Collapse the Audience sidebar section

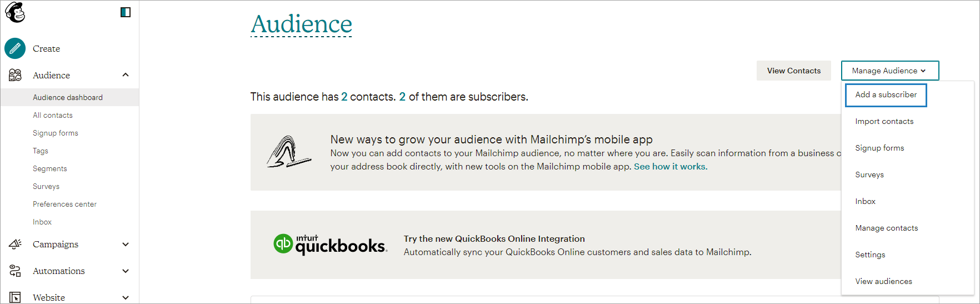126,75
